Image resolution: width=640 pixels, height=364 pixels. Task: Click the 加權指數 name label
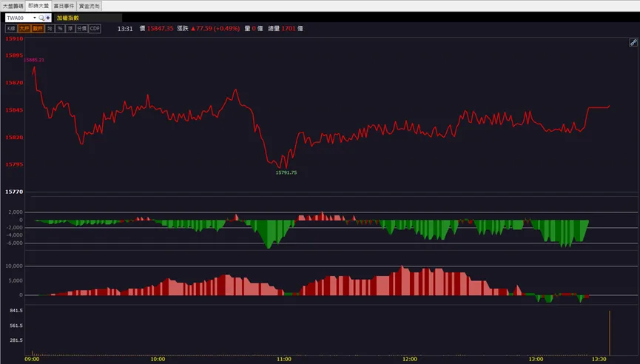(x=68, y=18)
